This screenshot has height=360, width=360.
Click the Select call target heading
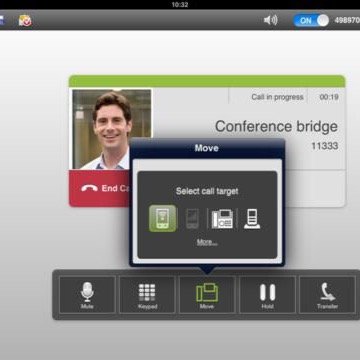[x=207, y=191]
